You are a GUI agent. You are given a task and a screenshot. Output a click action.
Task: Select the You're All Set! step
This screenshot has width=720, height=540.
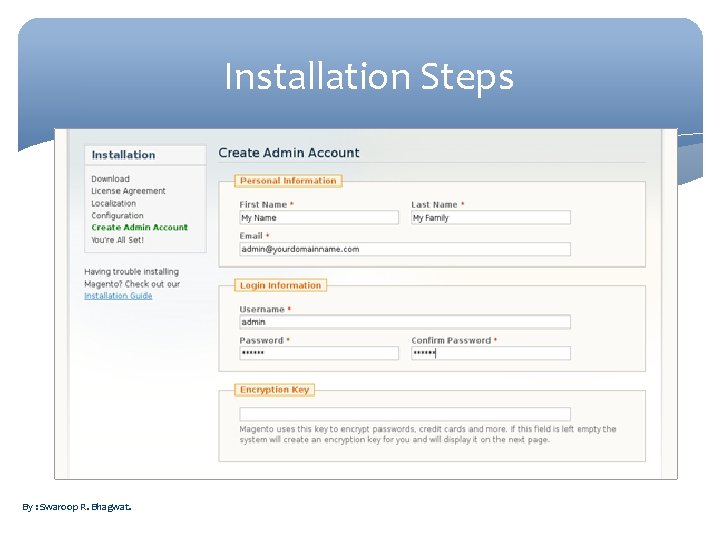tap(118, 240)
